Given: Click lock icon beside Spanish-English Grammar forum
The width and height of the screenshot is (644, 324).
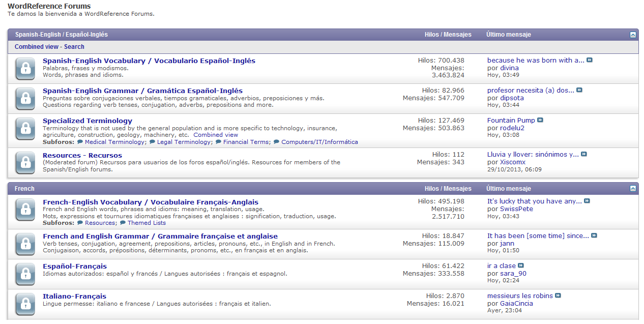Looking at the screenshot, I should (x=25, y=99).
